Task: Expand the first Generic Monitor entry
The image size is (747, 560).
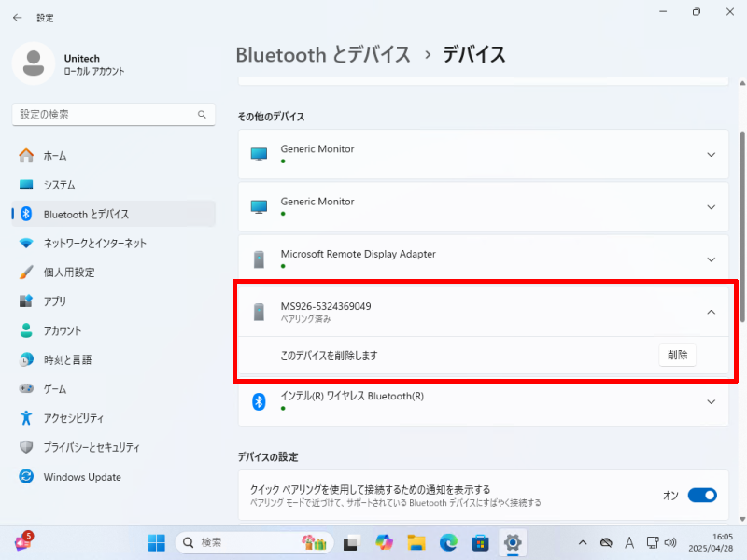Action: [x=711, y=155]
